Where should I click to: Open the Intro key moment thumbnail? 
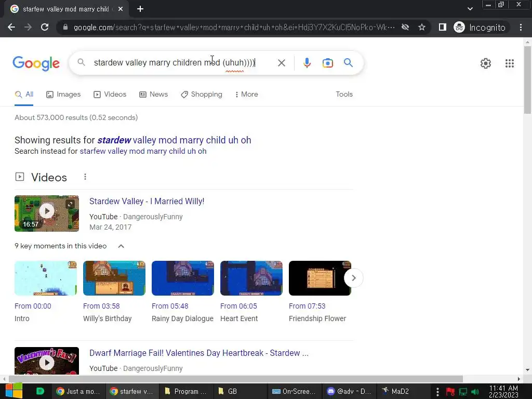(46, 278)
